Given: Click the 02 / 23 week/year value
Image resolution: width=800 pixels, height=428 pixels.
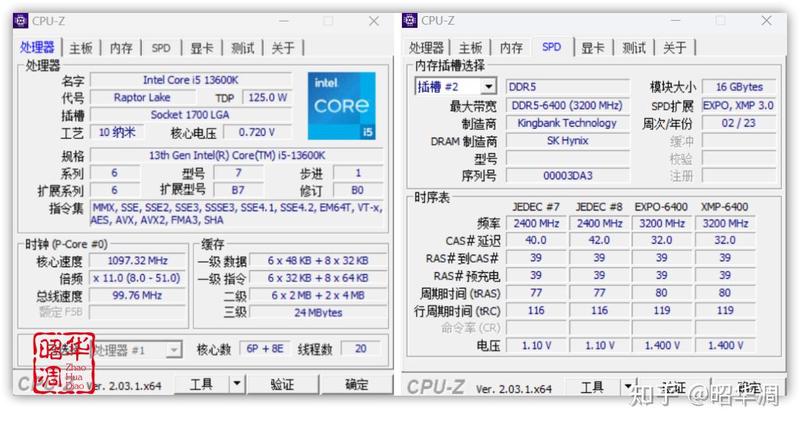Looking at the screenshot, I should pyautogui.click(x=739, y=123).
